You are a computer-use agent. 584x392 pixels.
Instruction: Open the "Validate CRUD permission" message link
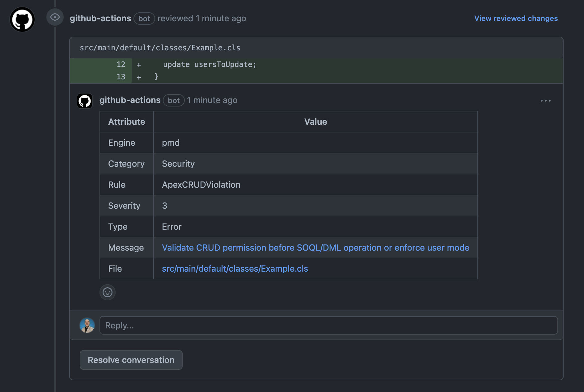pyautogui.click(x=315, y=248)
